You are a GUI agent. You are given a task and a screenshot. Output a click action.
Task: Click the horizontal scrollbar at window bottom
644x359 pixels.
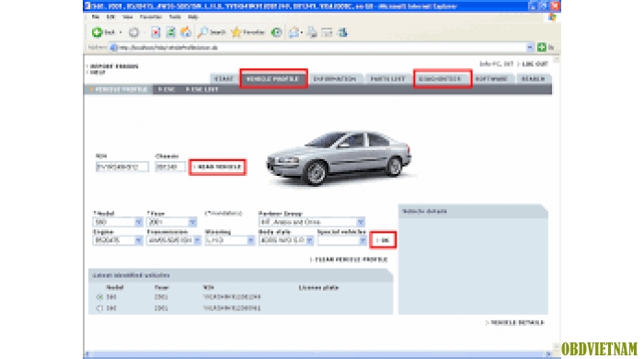click(x=316, y=353)
